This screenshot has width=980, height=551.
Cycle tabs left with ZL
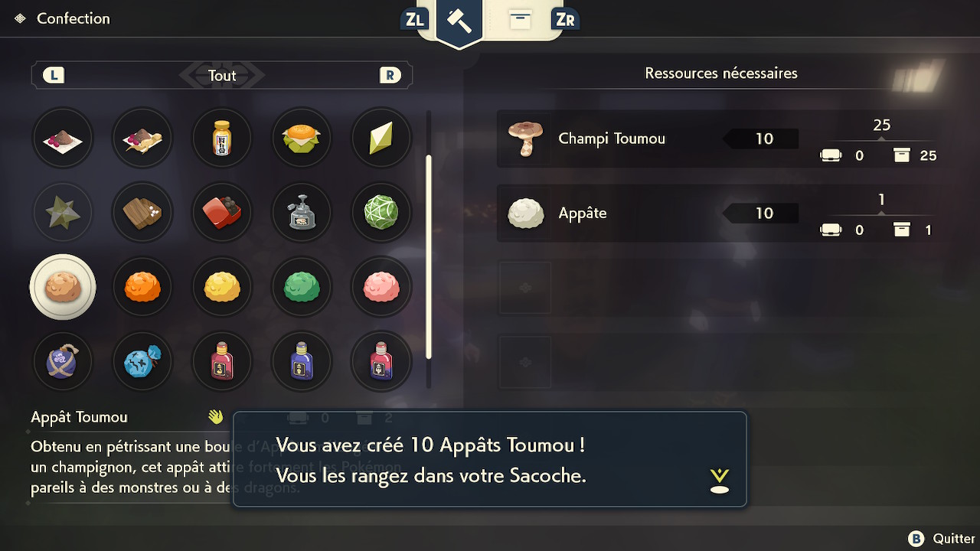pos(414,19)
